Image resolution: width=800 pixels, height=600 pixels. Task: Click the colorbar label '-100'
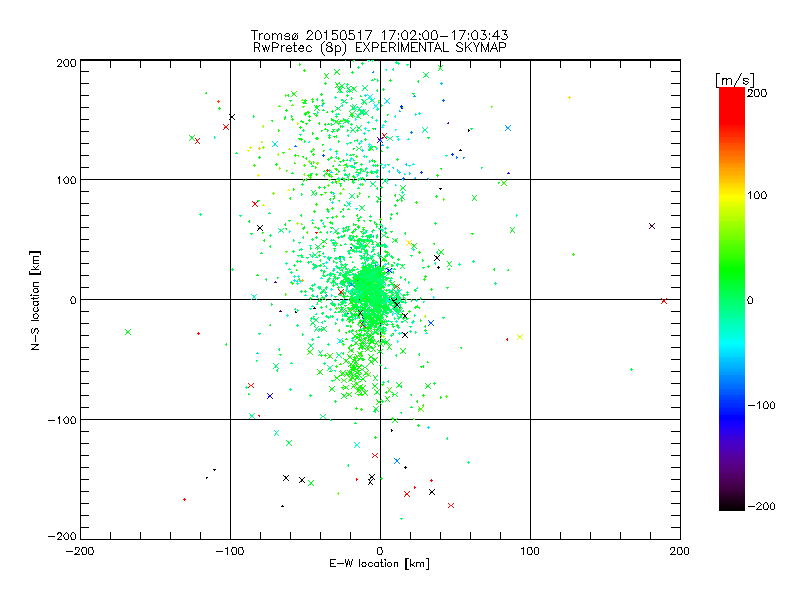(761, 405)
